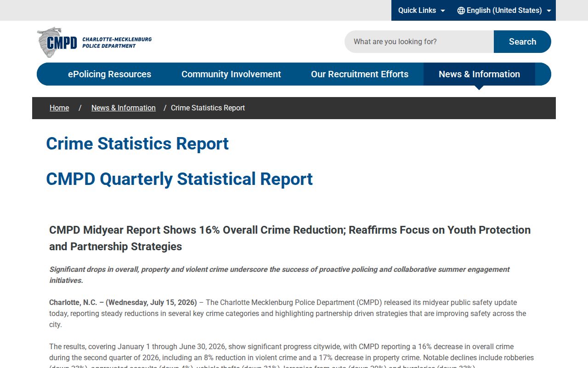Click the 'CMPD Quarterly Statistical Report' heading
Viewport: 588px width, 368px height.
coord(179,179)
